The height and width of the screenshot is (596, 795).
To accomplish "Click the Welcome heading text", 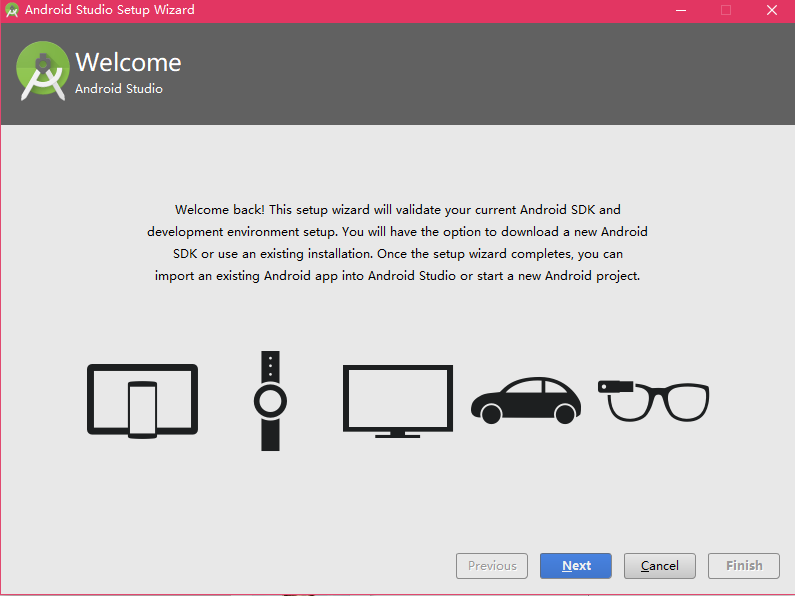I will point(128,62).
